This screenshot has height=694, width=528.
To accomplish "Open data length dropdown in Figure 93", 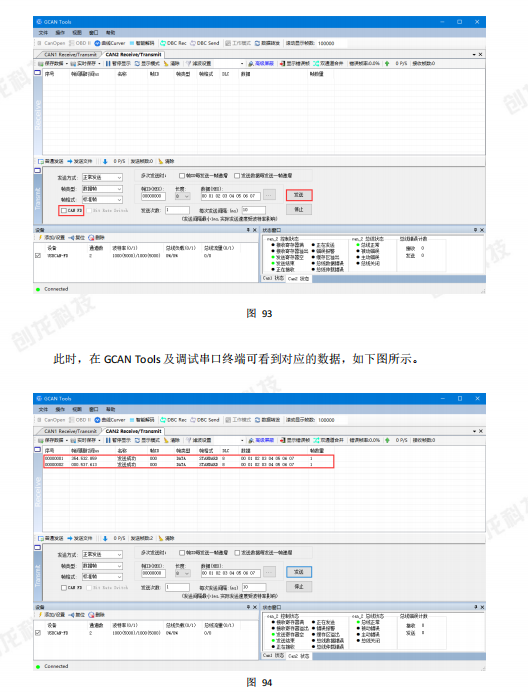I will tap(182, 196).
